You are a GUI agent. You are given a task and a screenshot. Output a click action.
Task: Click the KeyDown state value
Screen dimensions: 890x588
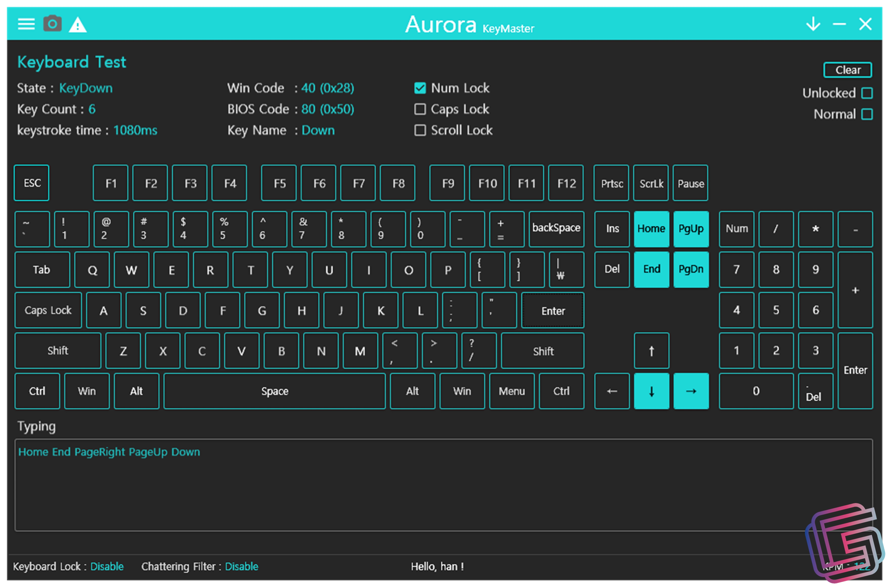point(86,89)
